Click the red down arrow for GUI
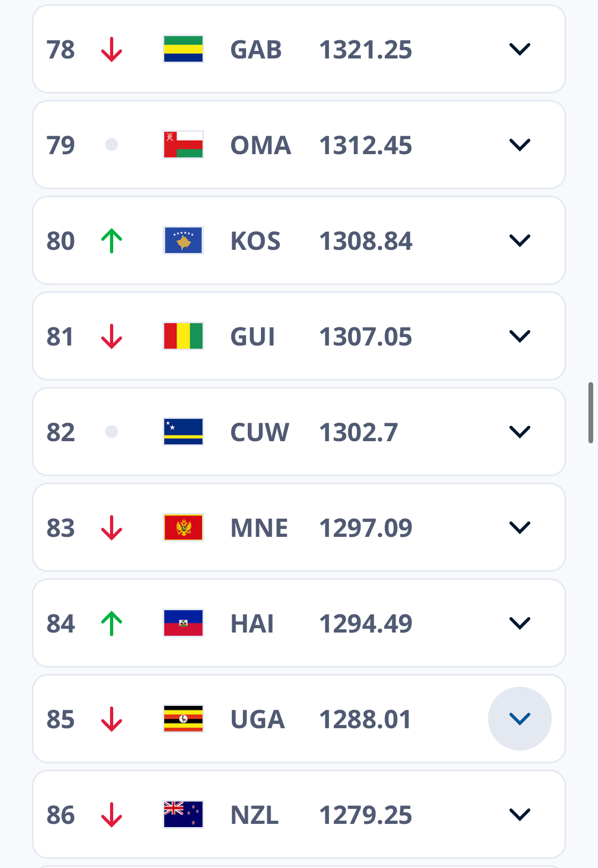The width and height of the screenshot is (598, 868). pyautogui.click(x=112, y=336)
